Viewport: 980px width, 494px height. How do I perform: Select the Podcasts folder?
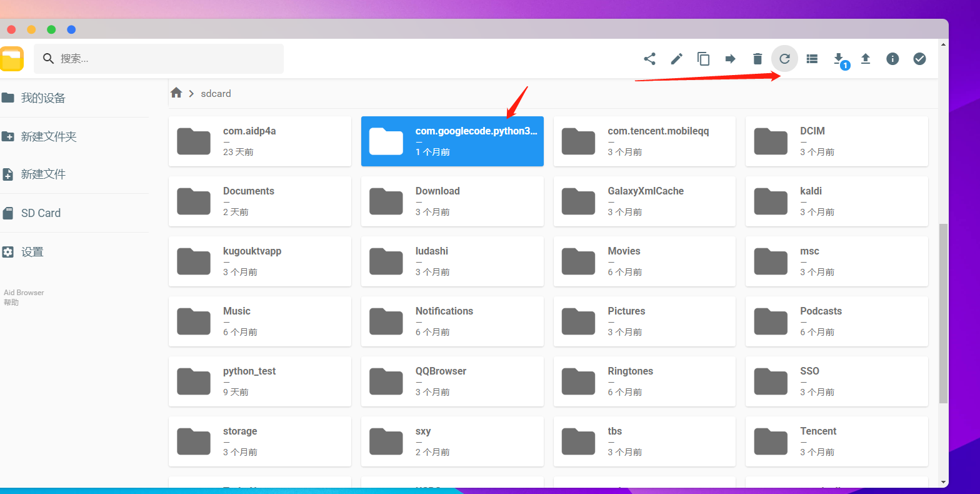(x=837, y=321)
